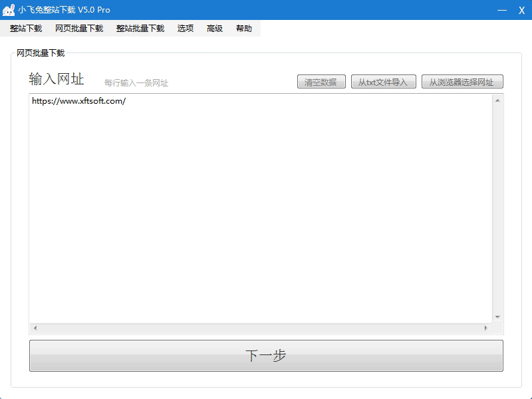Image resolution: width=532 pixels, height=399 pixels.
Task: Click the scroll up arrow of URL list
Action: [x=497, y=100]
